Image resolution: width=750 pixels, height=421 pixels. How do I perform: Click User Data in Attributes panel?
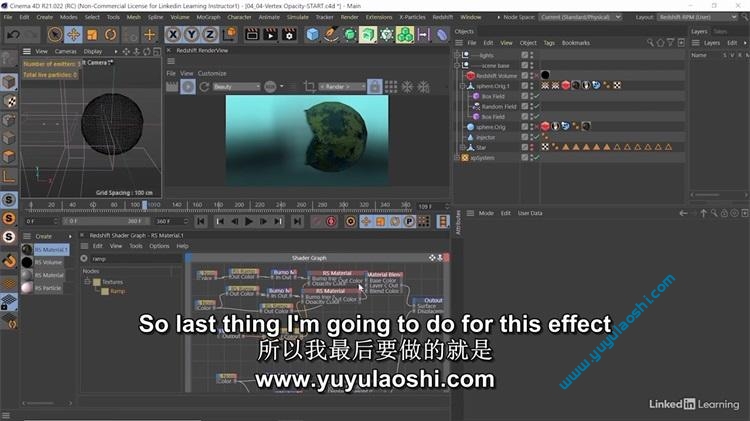click(x=530, y=213)
